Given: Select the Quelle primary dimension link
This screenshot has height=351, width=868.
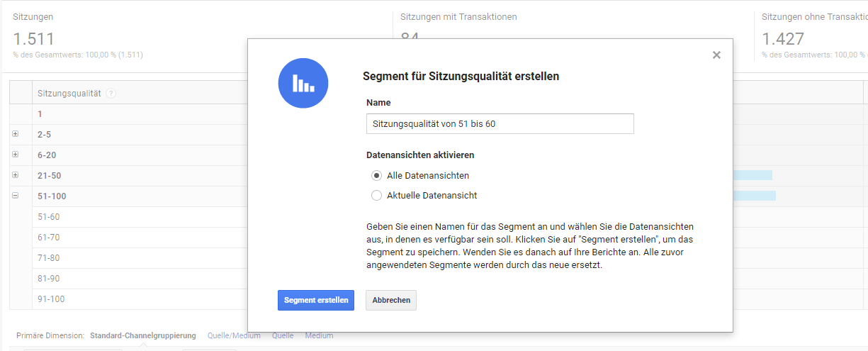Looking at the screenshot, I should pos(283,335).
